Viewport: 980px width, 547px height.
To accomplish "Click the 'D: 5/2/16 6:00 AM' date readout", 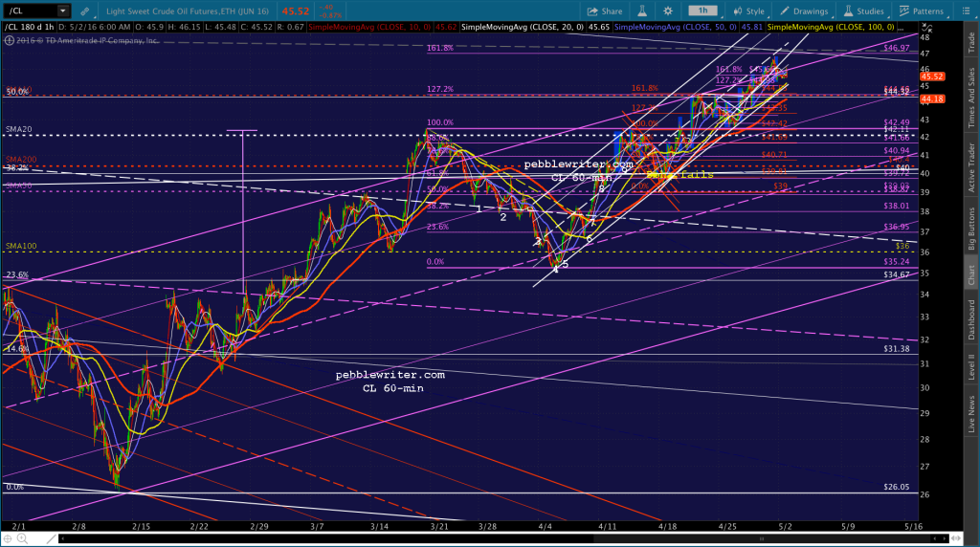I will [95, 28].
